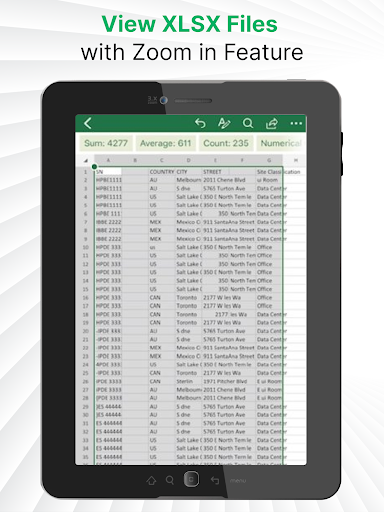Tap the tablet menu key
This screenshot has height=512, width=384.
tap(238, 481)
